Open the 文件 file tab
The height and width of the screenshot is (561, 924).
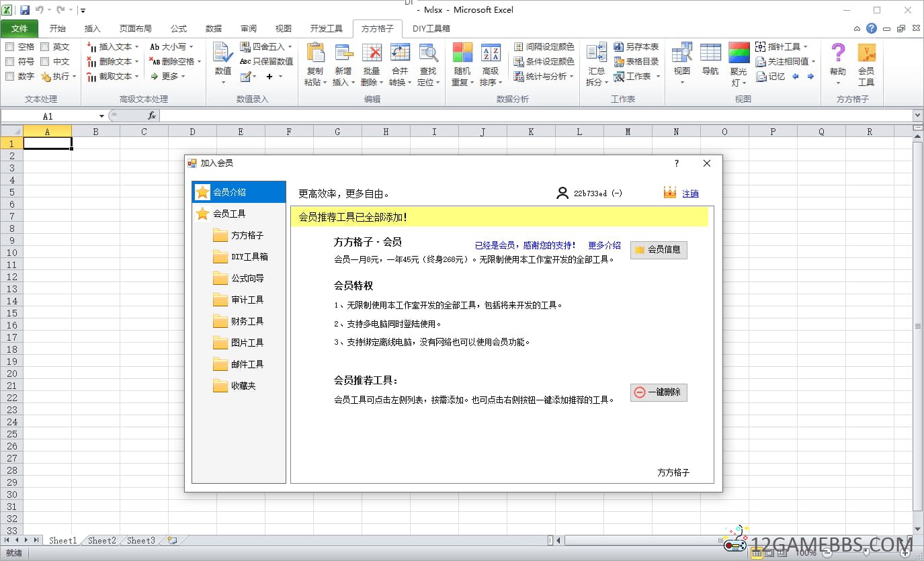[x=19, y=28]
